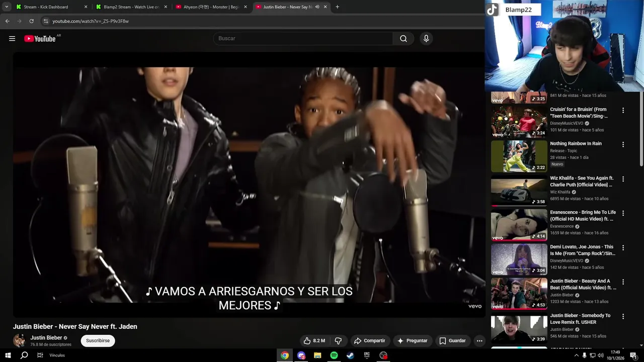Open options menu for This Is Me
Viewport: 644px width, 362px height.
623,248
